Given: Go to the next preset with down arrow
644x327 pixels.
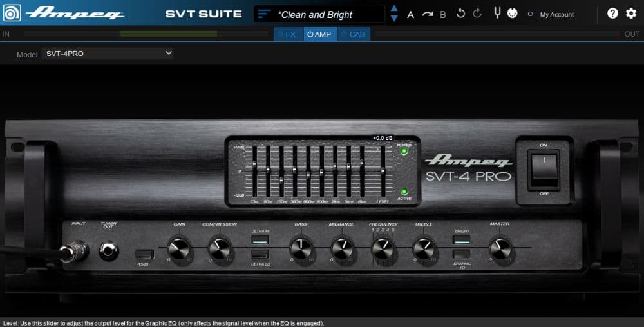Looking at the screenshot, I should [x=394, y=19].
